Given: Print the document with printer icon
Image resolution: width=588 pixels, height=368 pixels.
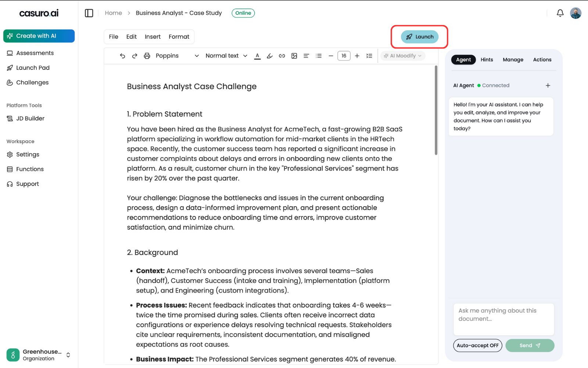Looking at the screenshot, I should [x=147, y=56].
